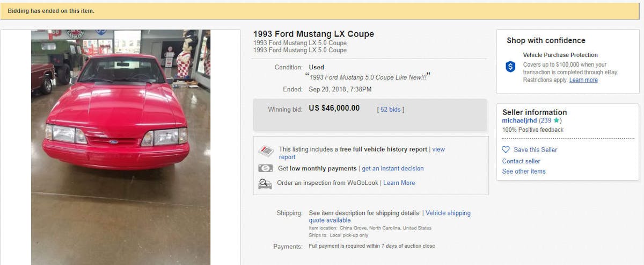644x265 pixels.
Task: Click the Save this Seller text link
Action: tap(535, 149)
